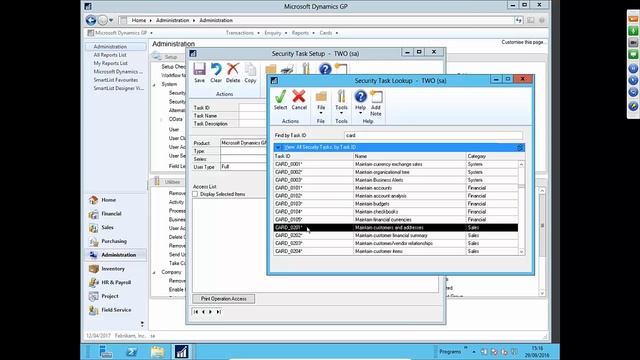Screen dimensions: 640x360
Task: Click the Help icon in Security Task Setup toolbar
Action: (x=325, y=69)
